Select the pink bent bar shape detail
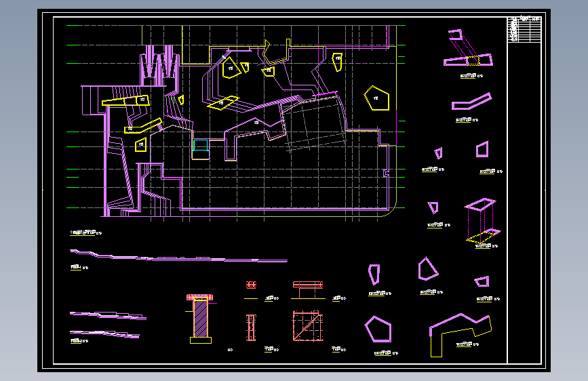The height and width of the screenshot is (381, 588). coord(471,101)
